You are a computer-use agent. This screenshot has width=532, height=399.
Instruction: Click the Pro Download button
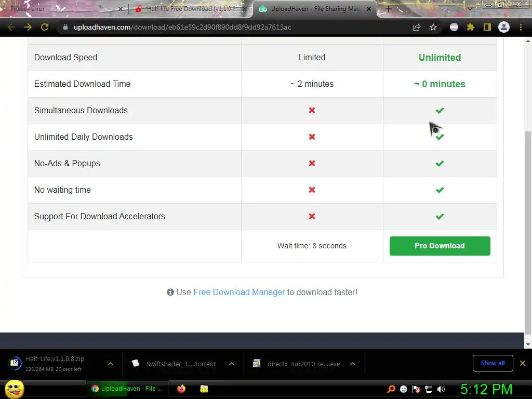pyautogui.click(x=440, y=246)
